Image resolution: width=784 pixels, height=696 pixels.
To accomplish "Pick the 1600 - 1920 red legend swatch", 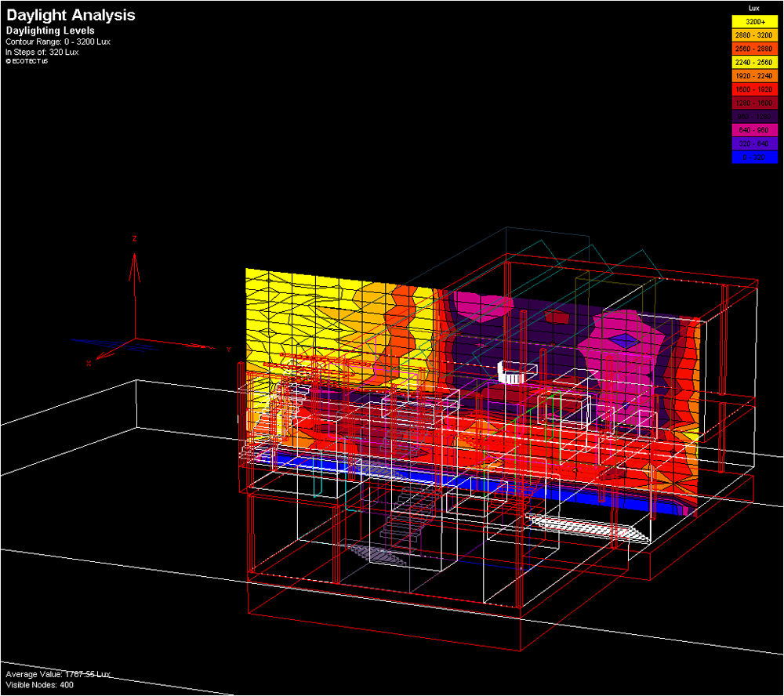I will [754, 89].
